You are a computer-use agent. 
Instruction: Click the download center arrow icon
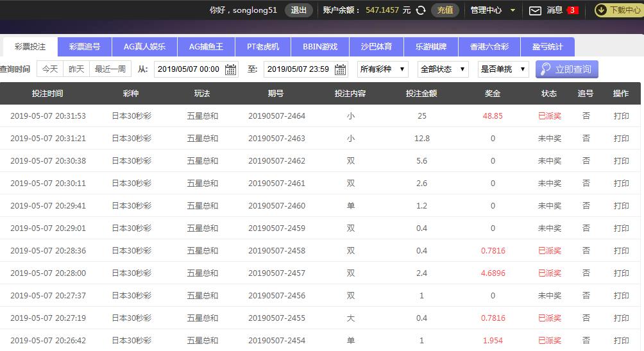[601, 10]
